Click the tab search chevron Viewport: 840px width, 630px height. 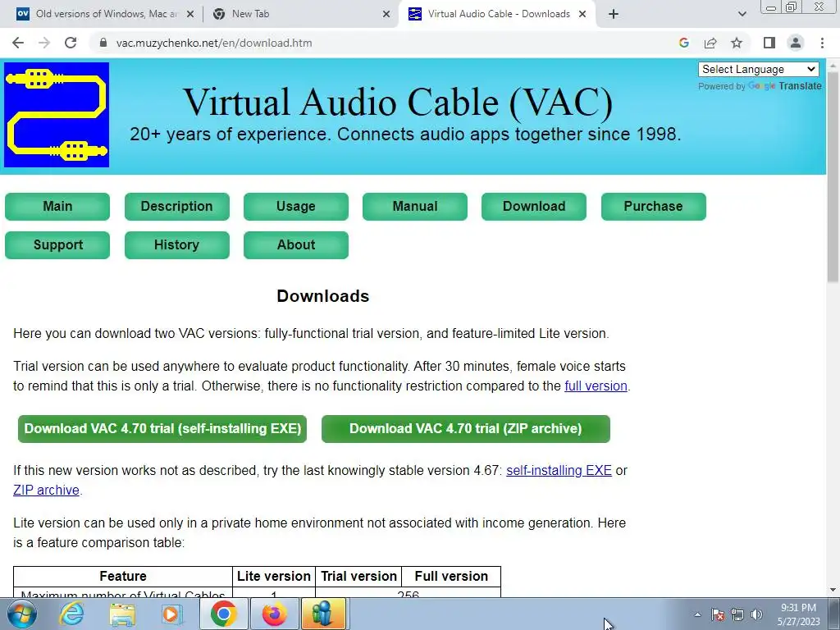(x=742, y=14)
